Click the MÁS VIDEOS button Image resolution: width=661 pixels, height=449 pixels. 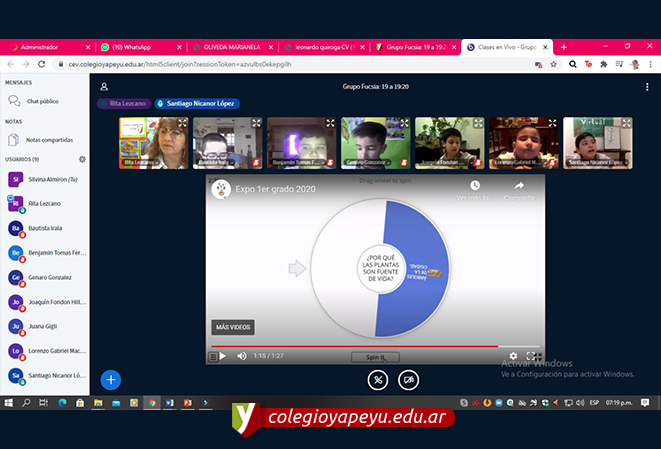pyautogui.click(x=232, y=327)
